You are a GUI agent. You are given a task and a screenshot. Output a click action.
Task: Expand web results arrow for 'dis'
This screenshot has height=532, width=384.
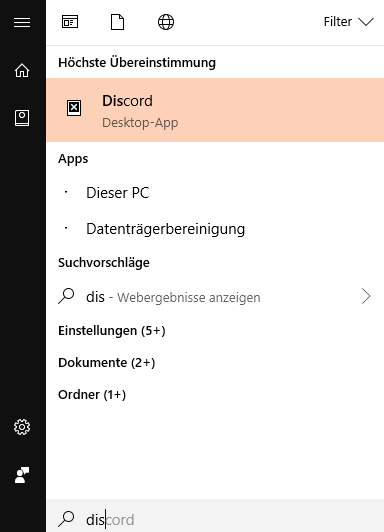point(366,296)
